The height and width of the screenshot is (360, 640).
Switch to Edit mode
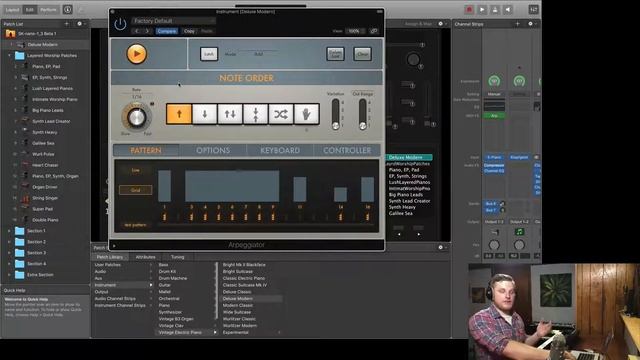[x=30, y=9]
